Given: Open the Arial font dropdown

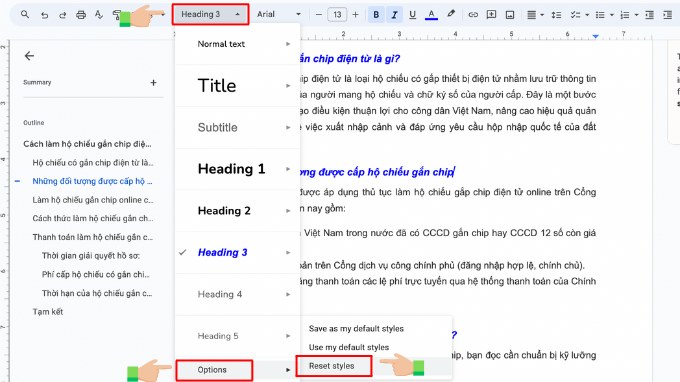Looking at the screenshot, I should tap(278, 14).
